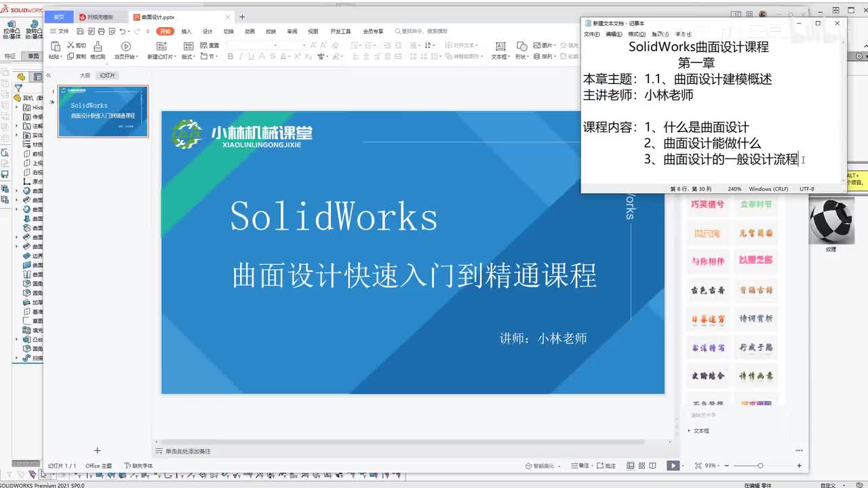Click the 开始 (Home) ribbon tab
868x488 pixels.
(165, 31)
